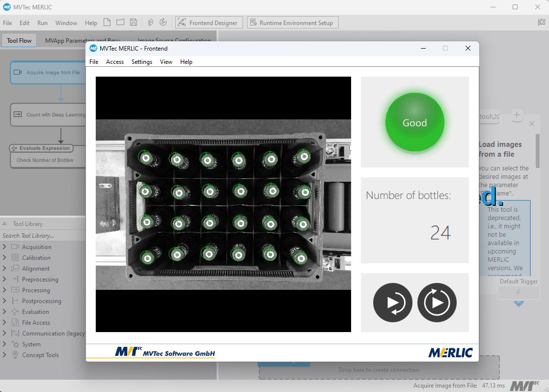Viewport: 549px width, 392px height.
Task: Start continuous execution using the toolbar run-loop icon
Action: [x=163, y=22]
